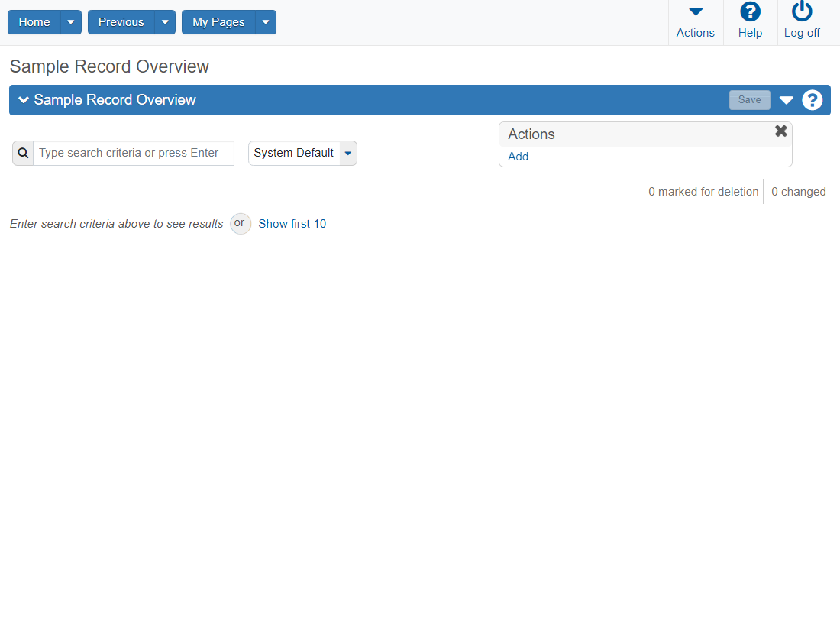Click the section help question mark icon
This screenshot has height=631, width=840.
pyautogui.click(x=813, y=100)
